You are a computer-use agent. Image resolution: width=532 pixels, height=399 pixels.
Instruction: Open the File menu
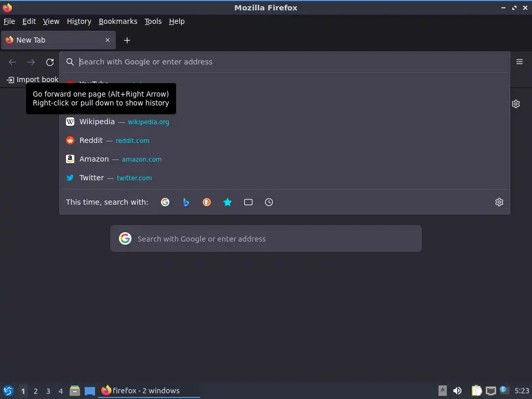9,21
